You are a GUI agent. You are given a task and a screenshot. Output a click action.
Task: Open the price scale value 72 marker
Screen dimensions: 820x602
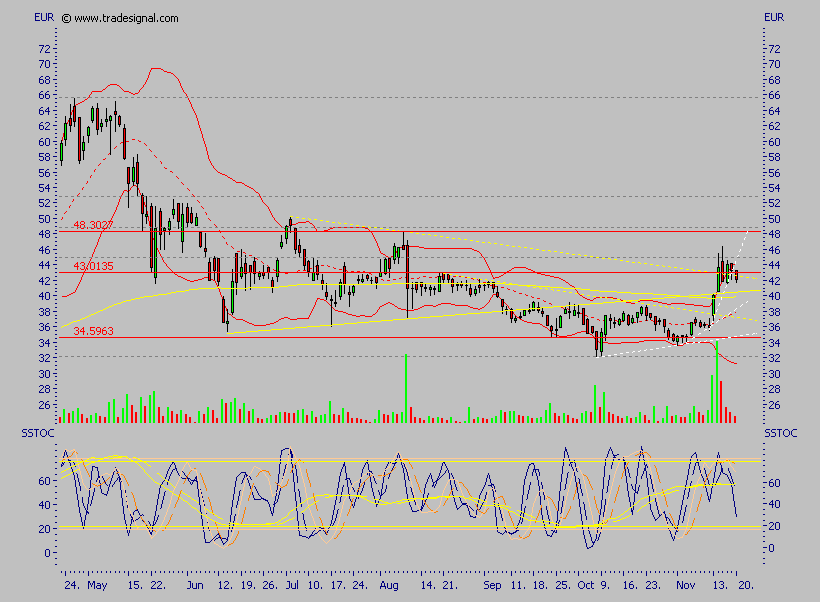pyautogui.click(x=42, y=46)
